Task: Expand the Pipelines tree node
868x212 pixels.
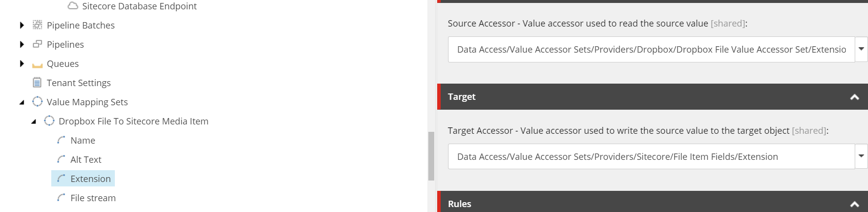Action: [22, 44]
